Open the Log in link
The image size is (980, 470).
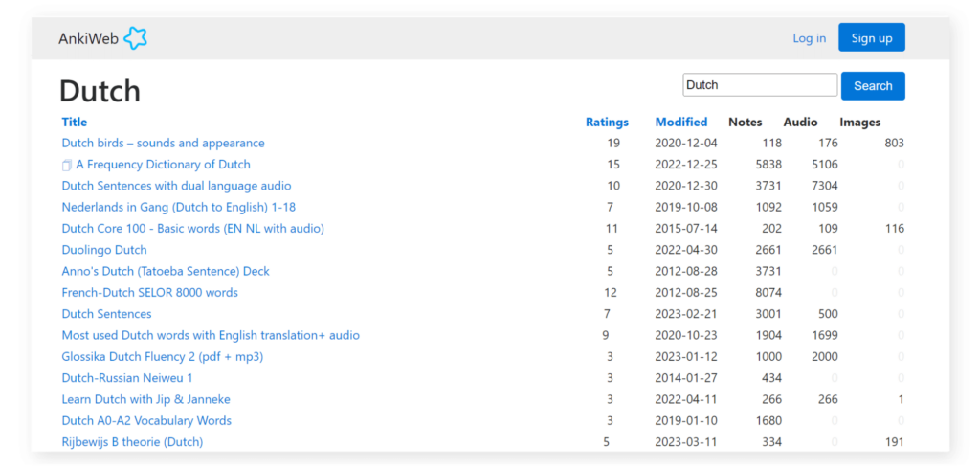click(809, 38)
